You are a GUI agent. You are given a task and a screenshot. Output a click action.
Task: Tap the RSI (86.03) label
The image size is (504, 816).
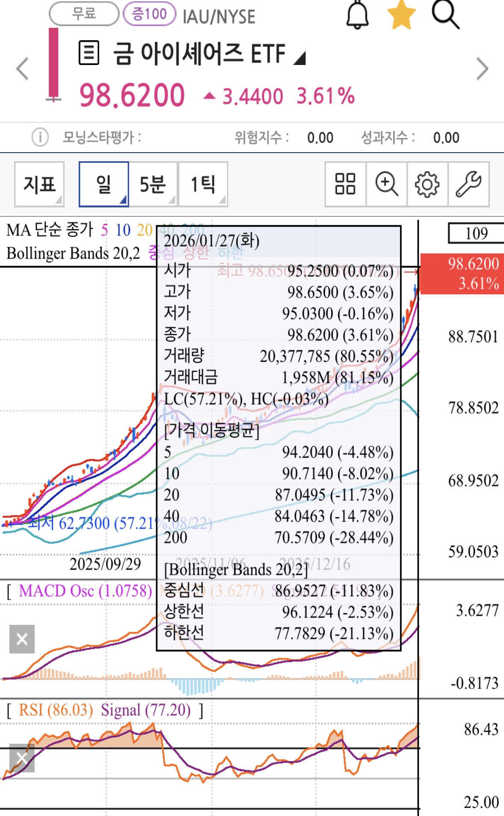coord(56,710)
